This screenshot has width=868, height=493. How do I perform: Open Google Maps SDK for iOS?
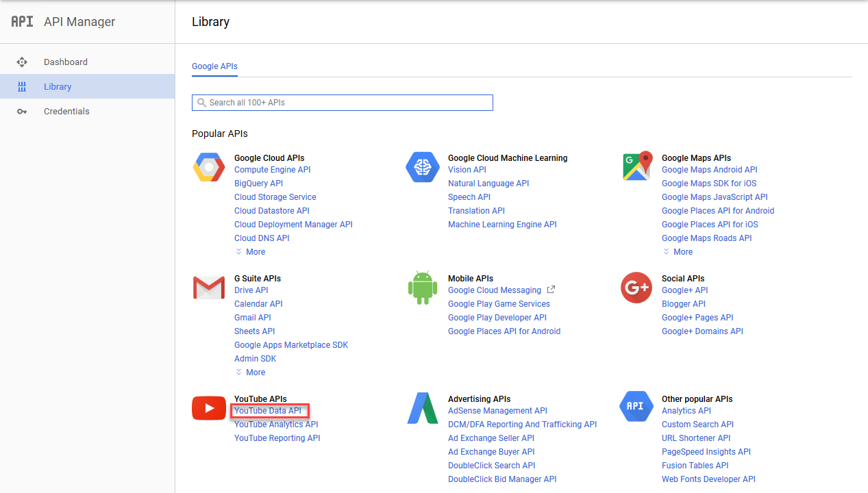coord(709,184)
